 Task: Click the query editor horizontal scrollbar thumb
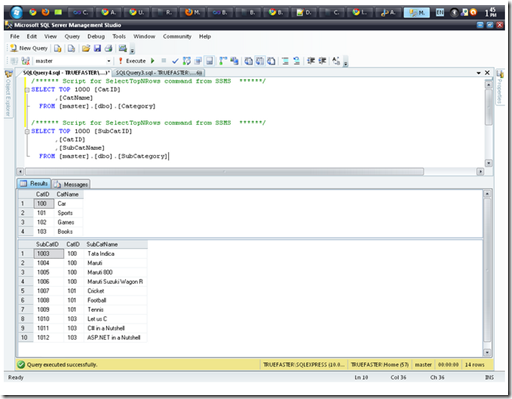(x=224, y=172)
